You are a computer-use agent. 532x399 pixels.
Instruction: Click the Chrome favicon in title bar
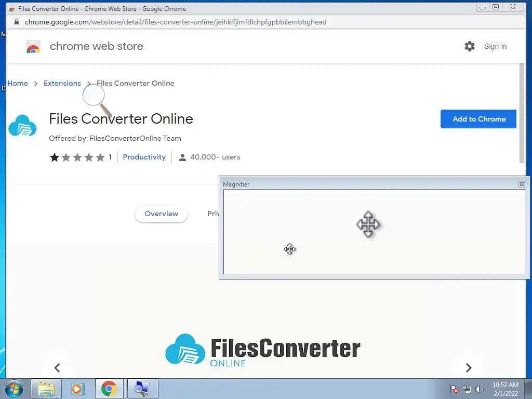(x=12, y=8)
